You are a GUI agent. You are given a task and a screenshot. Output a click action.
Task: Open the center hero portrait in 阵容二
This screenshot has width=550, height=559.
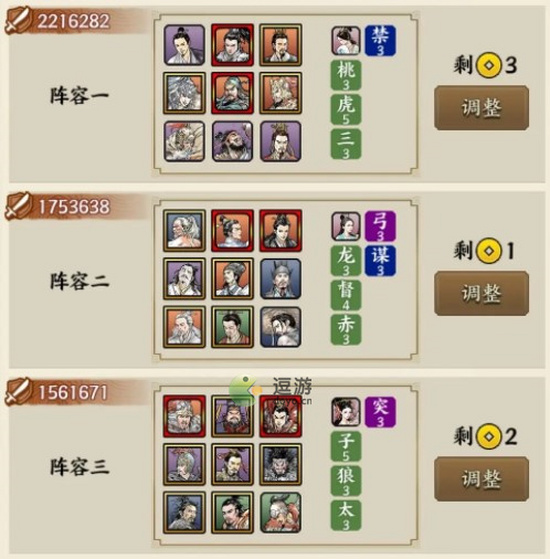coord(232,279)
